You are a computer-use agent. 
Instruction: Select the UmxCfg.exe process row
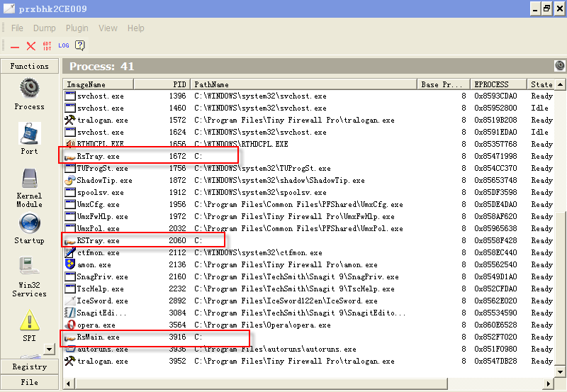[x=308, y=204]
